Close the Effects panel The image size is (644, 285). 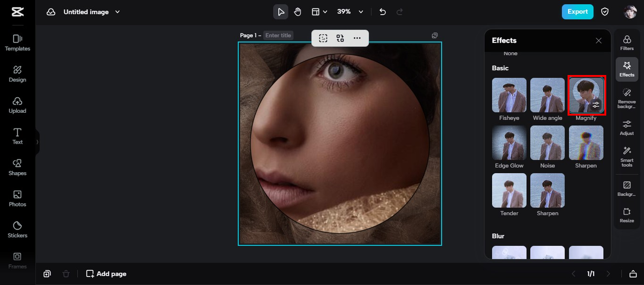pyautogui.click(x=599, y=41)
